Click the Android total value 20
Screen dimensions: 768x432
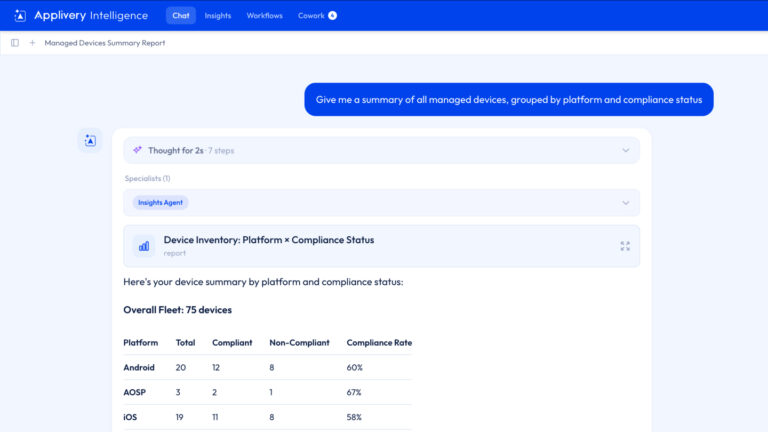click(181, 367)
